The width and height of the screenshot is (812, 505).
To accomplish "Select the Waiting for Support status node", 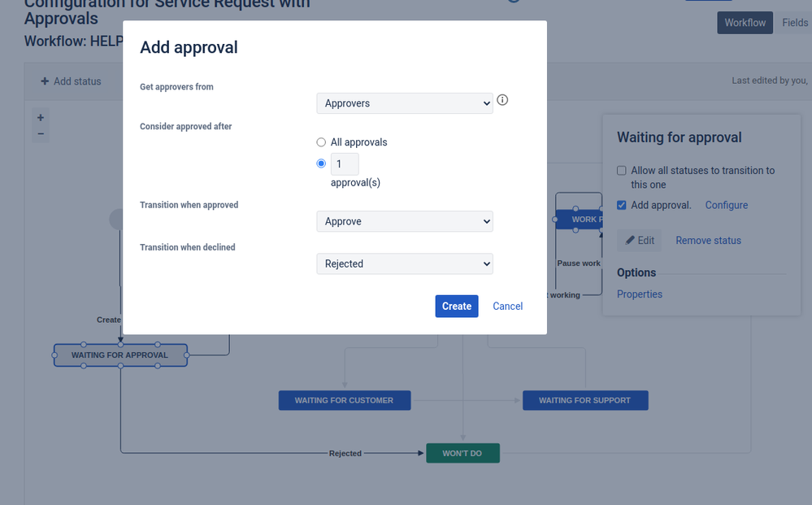I will pos(585,400).
